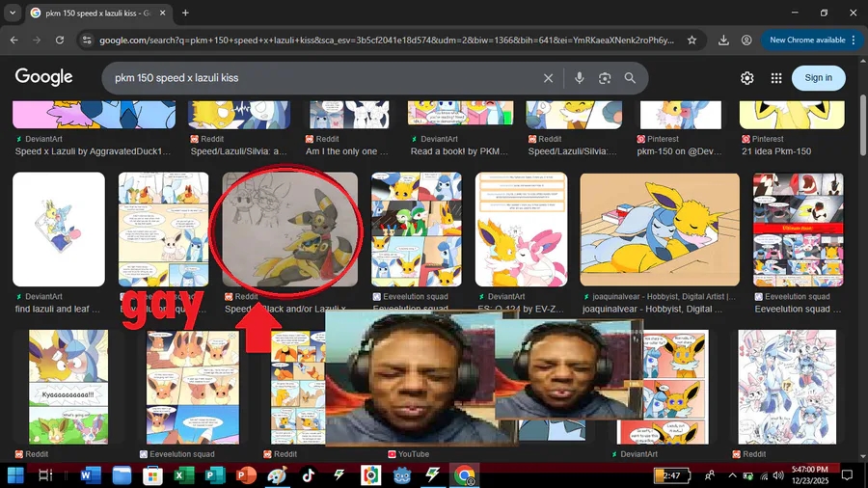Start a voice search with the microphone
868x488 pixels.
[579, 78]
